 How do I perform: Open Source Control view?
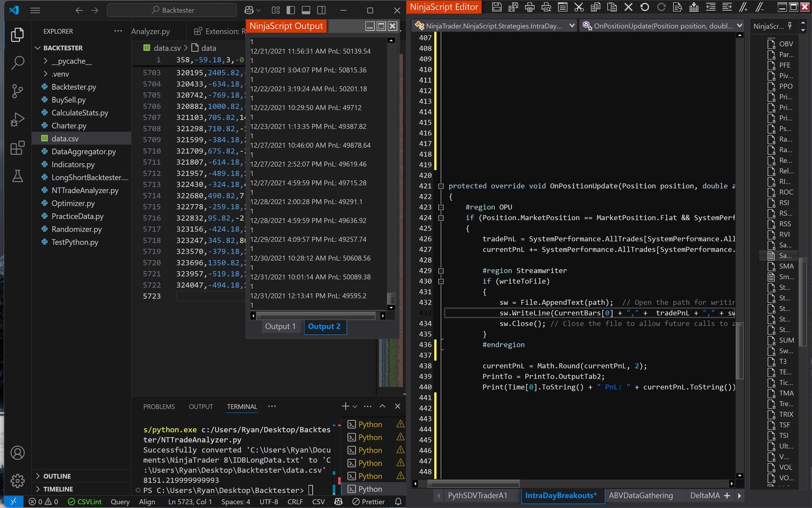tap(17, 91)
